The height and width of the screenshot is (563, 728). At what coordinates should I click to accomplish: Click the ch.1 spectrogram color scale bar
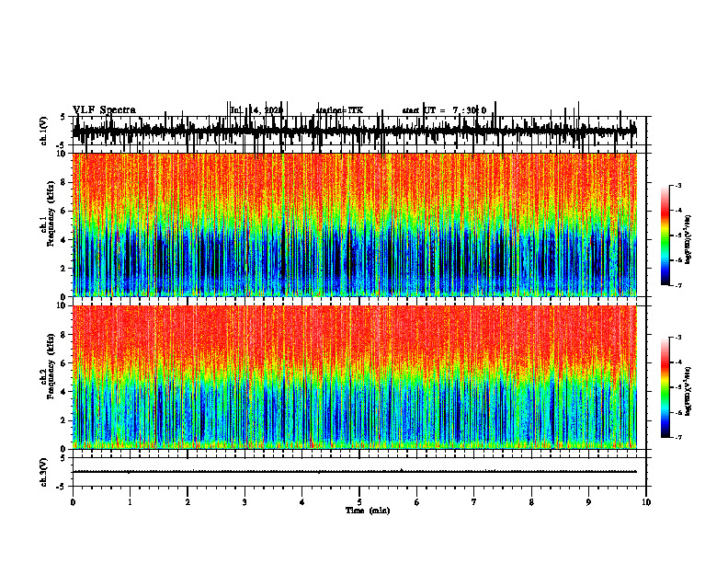(x=665, y=236)
